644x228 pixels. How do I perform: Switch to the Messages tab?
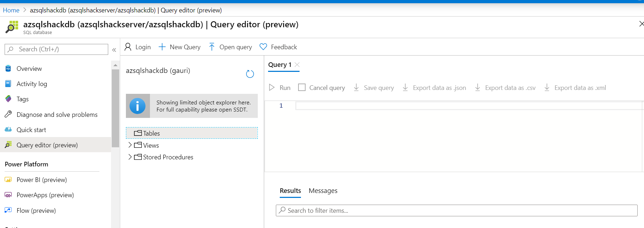coord(323,191)
